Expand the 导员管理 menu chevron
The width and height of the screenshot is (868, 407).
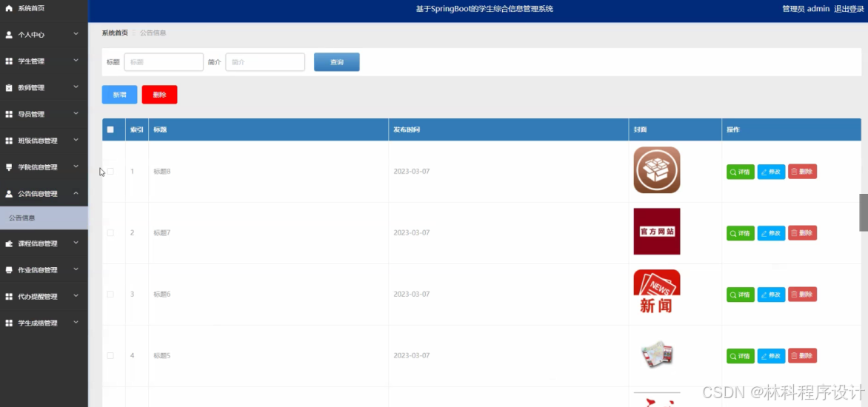(76, 114)
